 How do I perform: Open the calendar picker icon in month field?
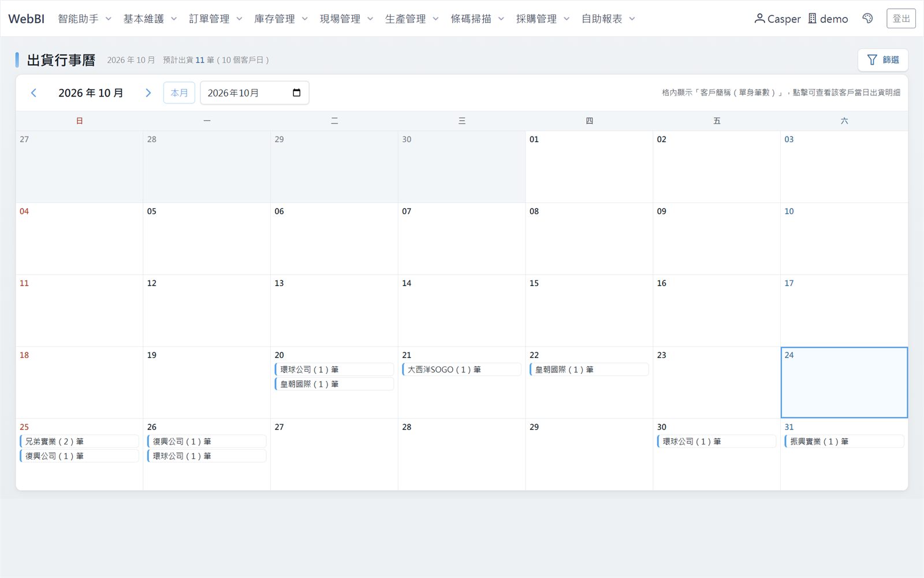tap(297, 93)
